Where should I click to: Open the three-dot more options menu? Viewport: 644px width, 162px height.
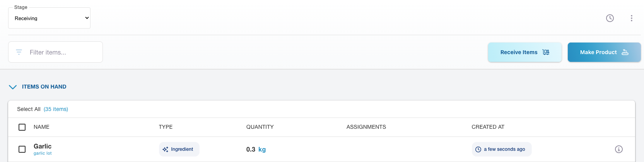point(632,18)
